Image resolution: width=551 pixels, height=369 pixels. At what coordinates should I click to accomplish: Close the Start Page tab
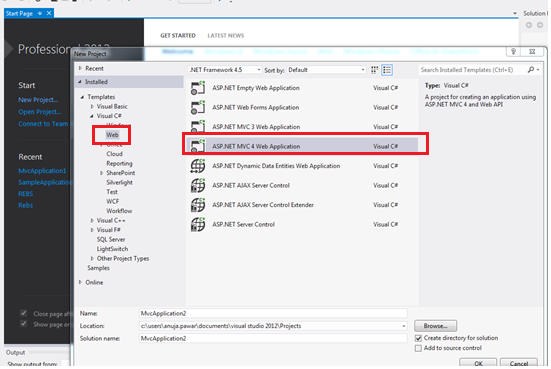[49, 13]
